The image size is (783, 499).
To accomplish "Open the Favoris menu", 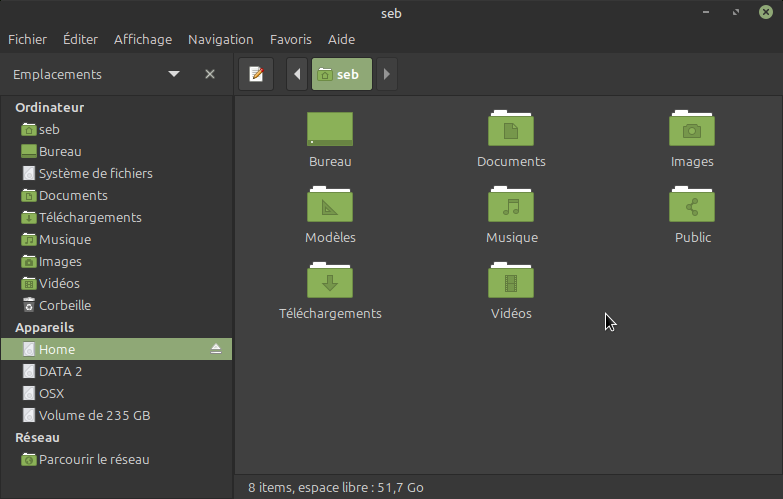I will click(x=290, y=39).
